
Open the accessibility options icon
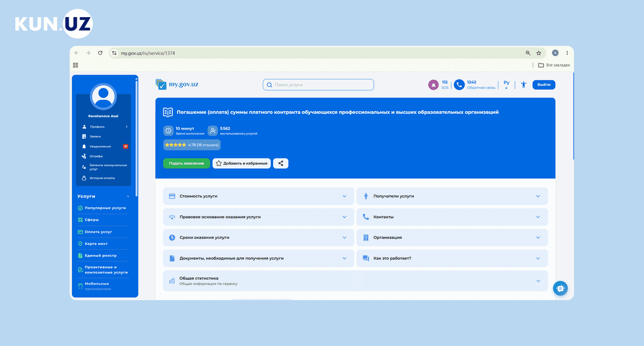pos(523,85)
